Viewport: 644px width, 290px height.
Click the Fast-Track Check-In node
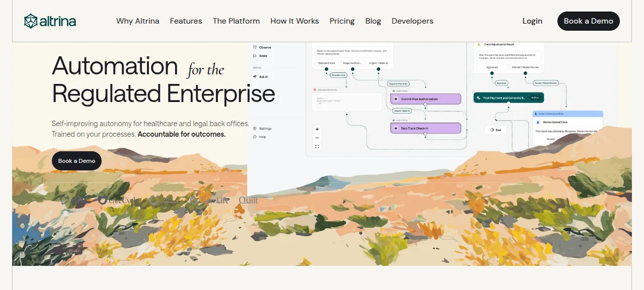426,128
